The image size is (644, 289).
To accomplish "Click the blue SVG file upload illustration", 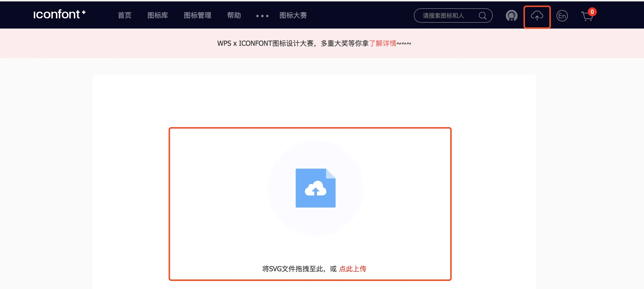I will pos(315,188).
